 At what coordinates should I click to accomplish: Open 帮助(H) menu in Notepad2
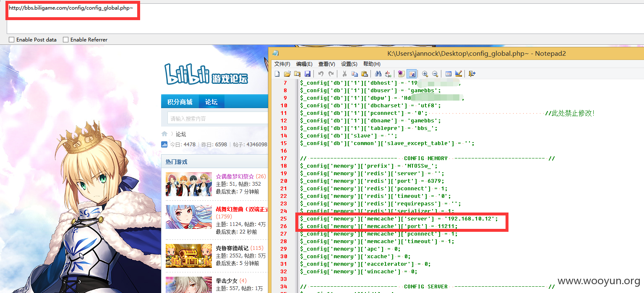click(372, 64)
